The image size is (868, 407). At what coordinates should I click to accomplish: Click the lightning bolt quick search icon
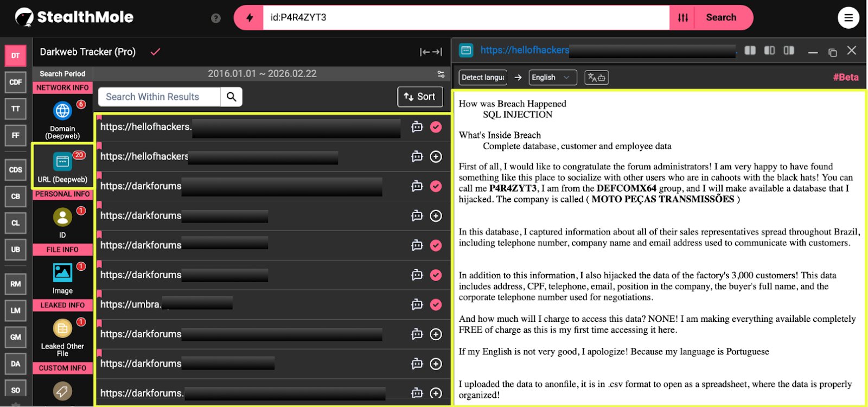coord(250,17)
